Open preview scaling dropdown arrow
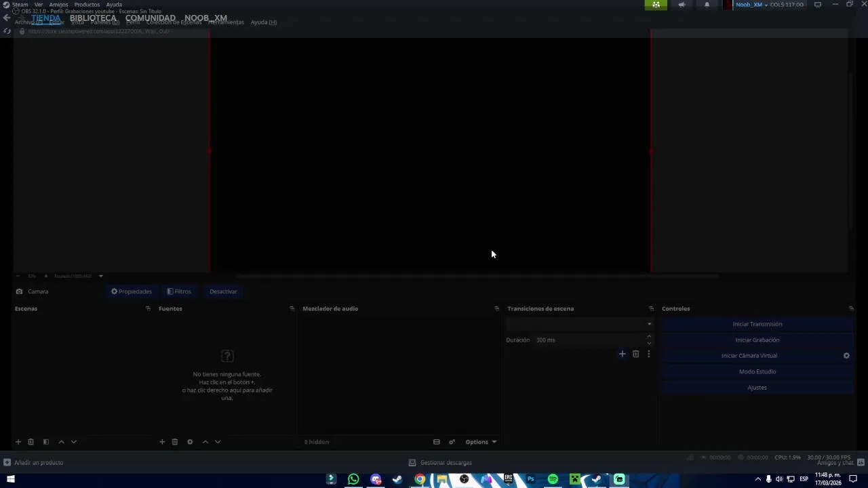Image resolution: width=868 pixels, height=488 pixels. click(x=100, y=276)
